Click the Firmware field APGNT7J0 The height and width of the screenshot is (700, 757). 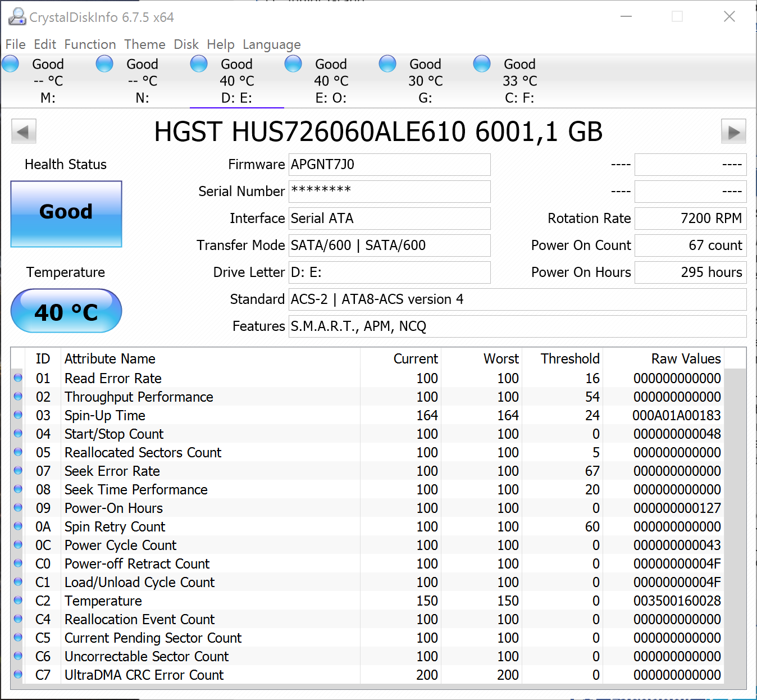click(390, 165)
